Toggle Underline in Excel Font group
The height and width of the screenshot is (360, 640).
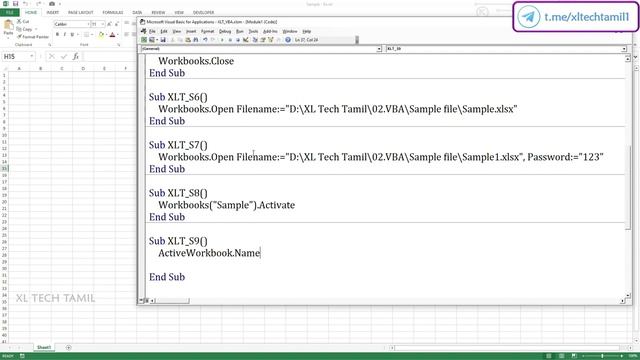[x=72, y=35]
